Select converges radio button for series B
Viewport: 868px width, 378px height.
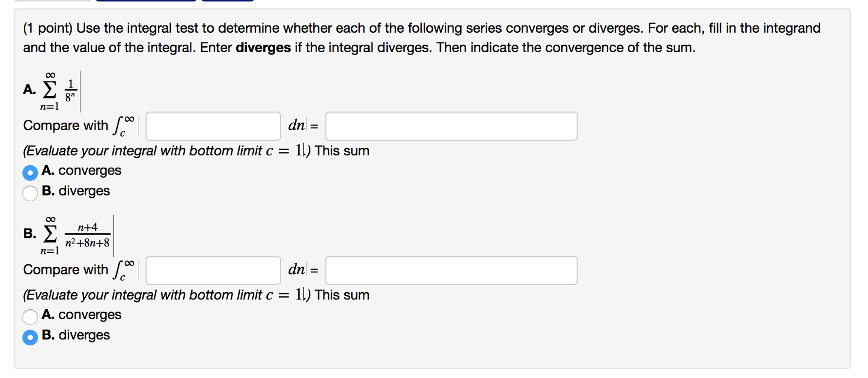30,317
